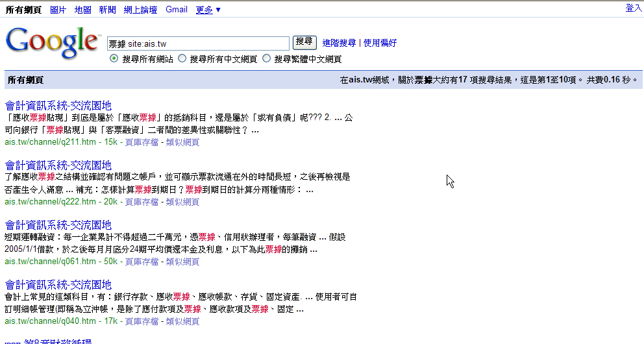The width and height of the screenshot is (644, 344).
Task: Open Gmail from the top bar
Action: point(177,10)
